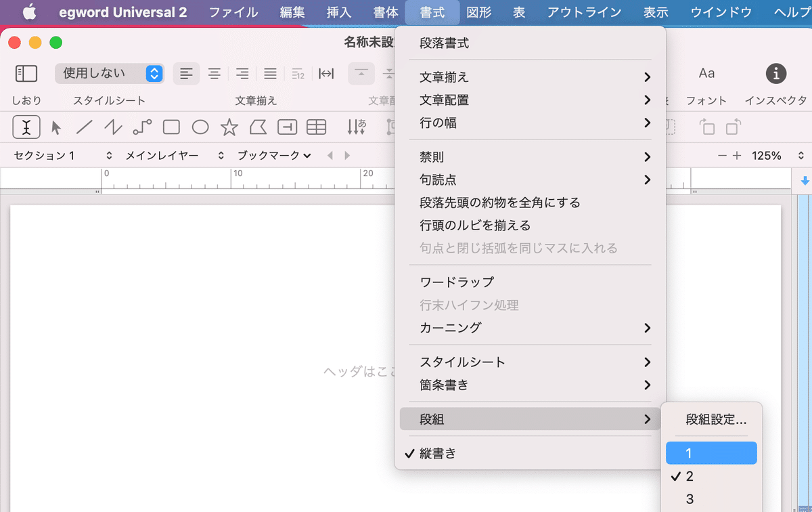Choose 段落書式 from the menu

pyautogui.click(x=530, y=43)
